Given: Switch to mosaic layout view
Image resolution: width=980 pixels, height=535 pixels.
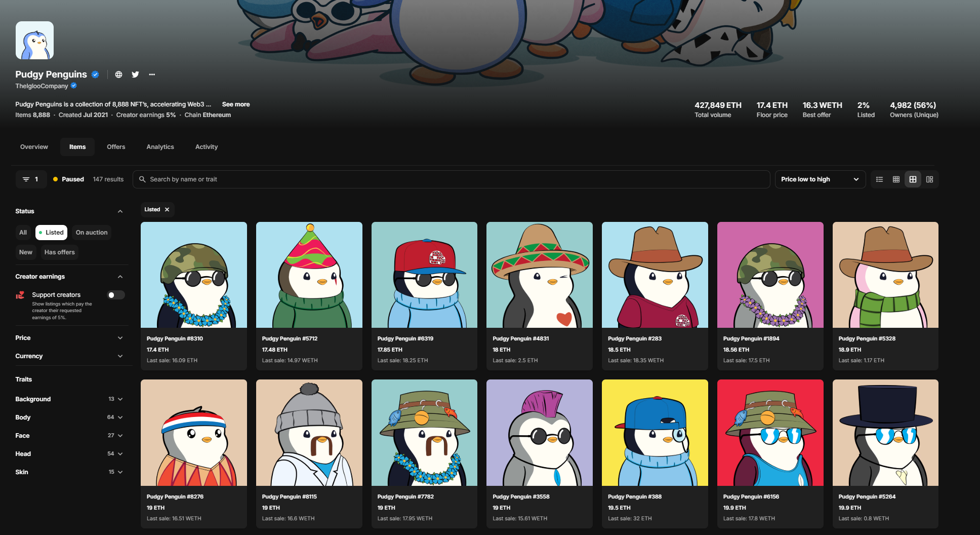Looking at the screenshot, I should (x=929, y=179).
